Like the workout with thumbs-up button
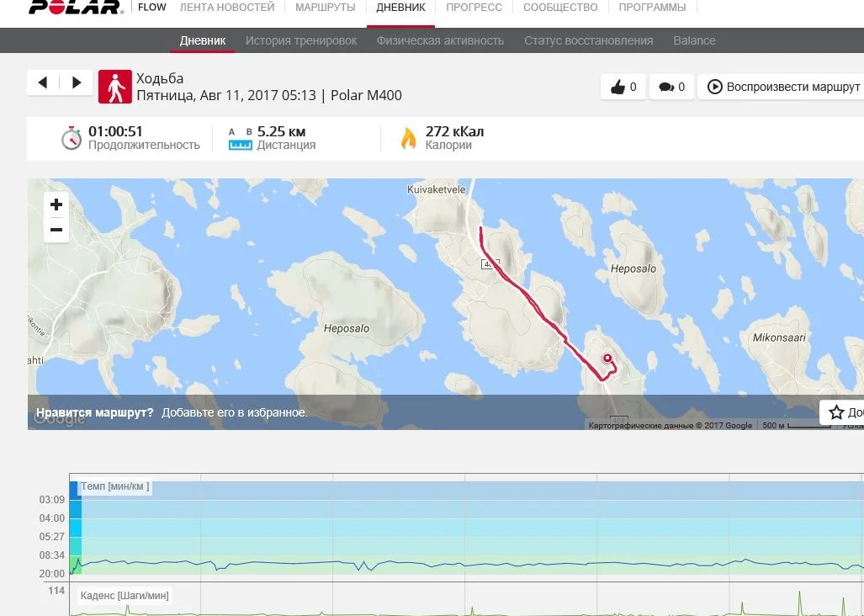 point(623,87)
